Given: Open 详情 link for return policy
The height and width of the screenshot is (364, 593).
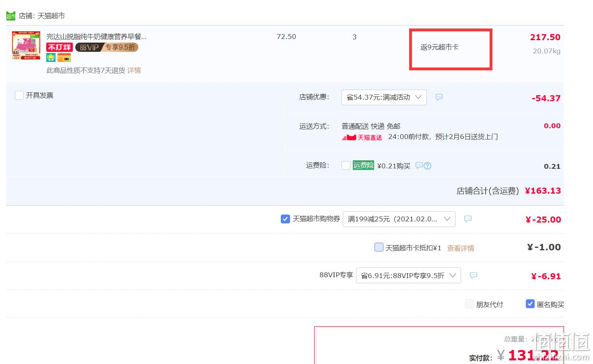Looking at the screenshot, I should 134,71.
